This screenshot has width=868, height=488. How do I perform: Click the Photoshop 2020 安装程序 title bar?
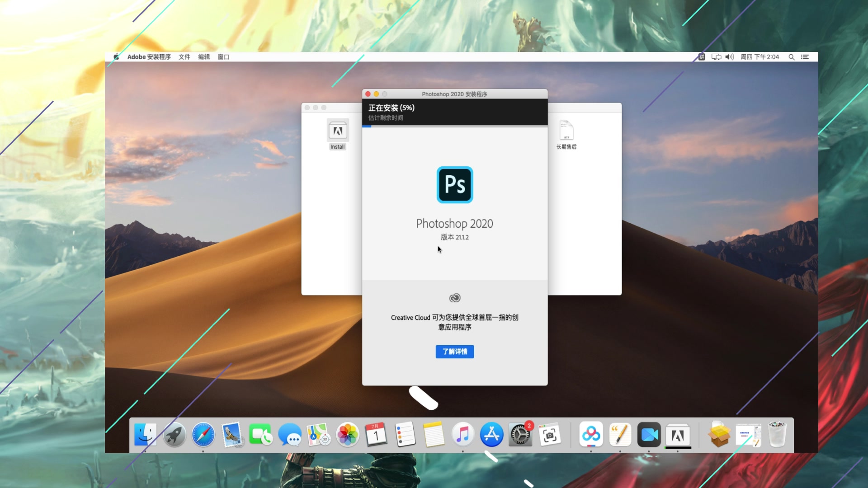coord(455,94)
